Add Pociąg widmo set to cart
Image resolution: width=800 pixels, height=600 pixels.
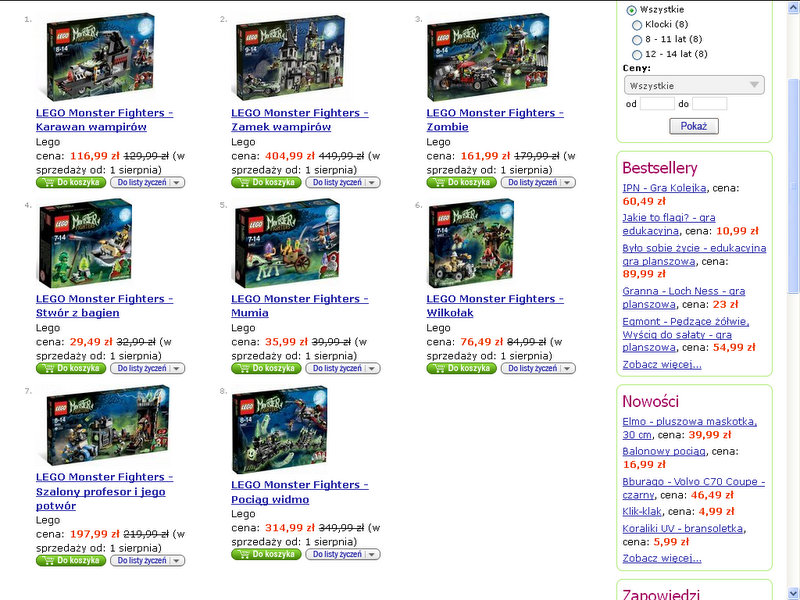tap(266, 554)
